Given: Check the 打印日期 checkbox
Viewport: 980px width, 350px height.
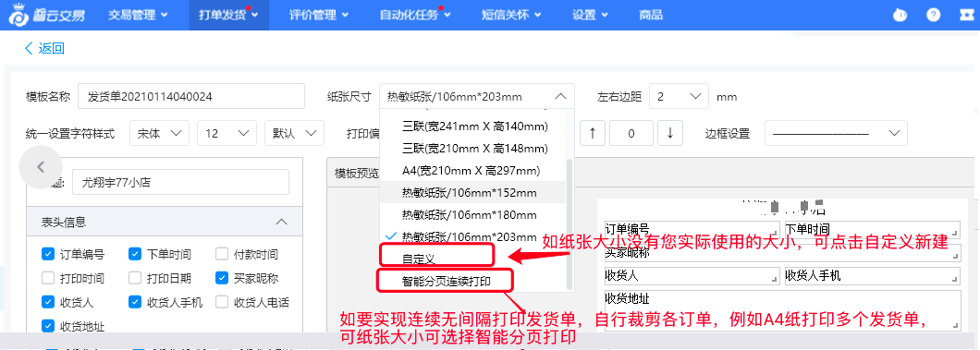Looking at the screenshot, I should pyautogui.click(x=134, y=278).
